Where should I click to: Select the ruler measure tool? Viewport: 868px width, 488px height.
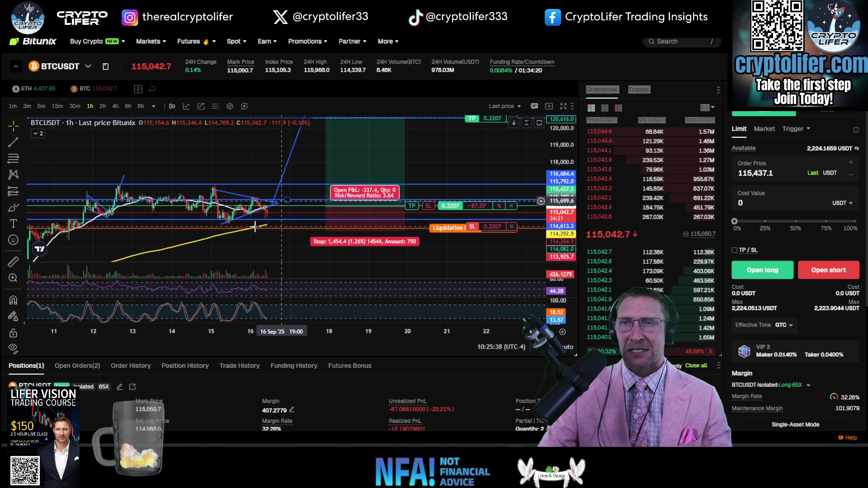tap(13, 262)
